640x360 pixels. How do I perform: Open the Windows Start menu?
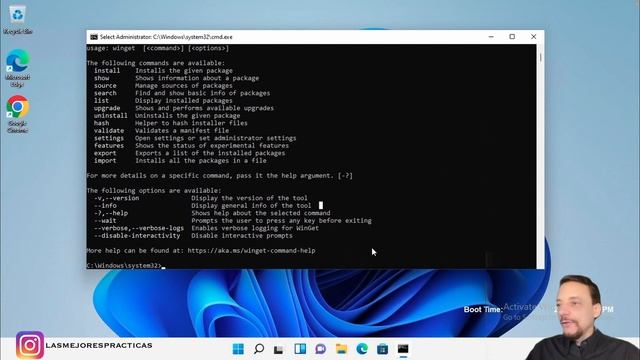point(238,349)
